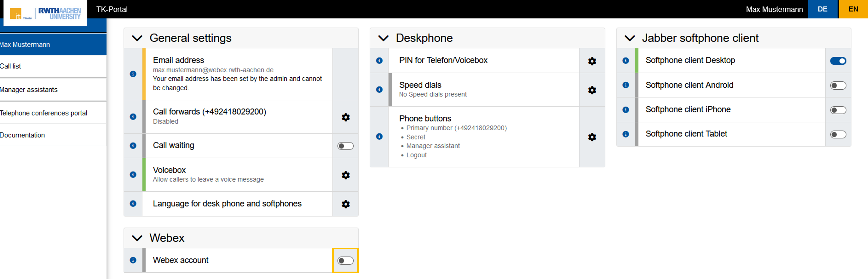Open Voicebox settings gear icon

tap(345, 175)
